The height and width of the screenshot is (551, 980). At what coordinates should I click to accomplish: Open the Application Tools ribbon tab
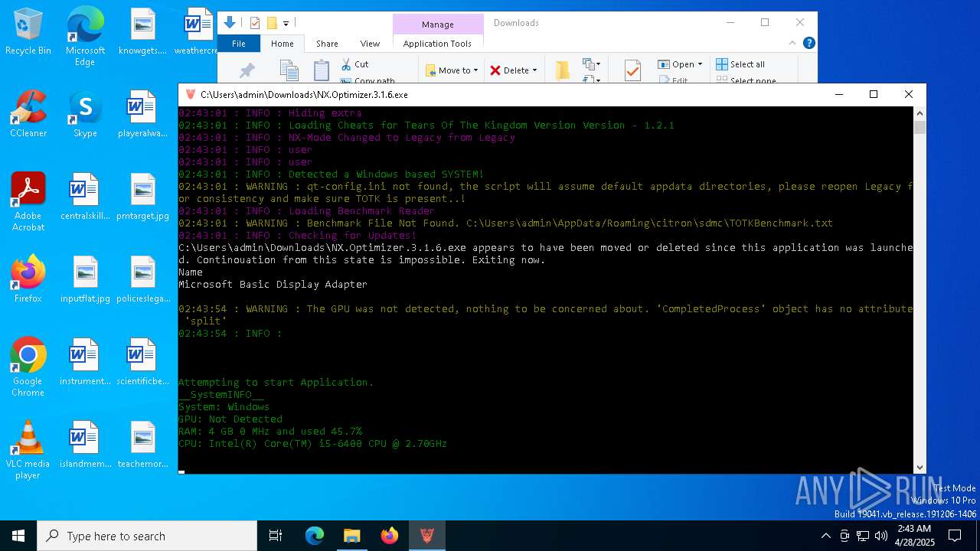click(x=437, y=44)
